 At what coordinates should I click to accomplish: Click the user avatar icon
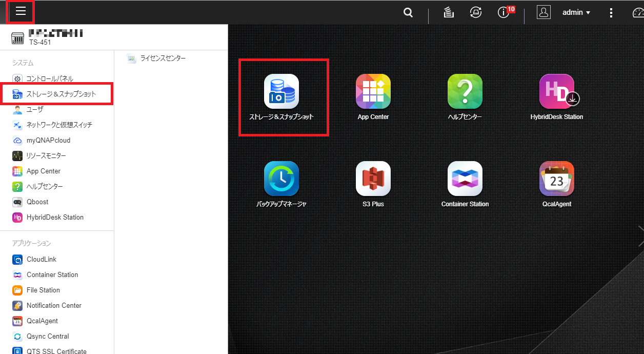click(x=544, y=12)
